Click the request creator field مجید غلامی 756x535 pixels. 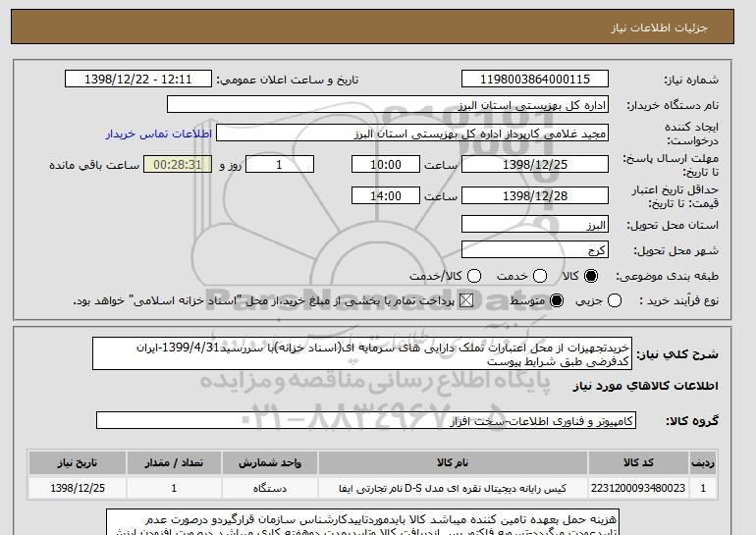412,134
